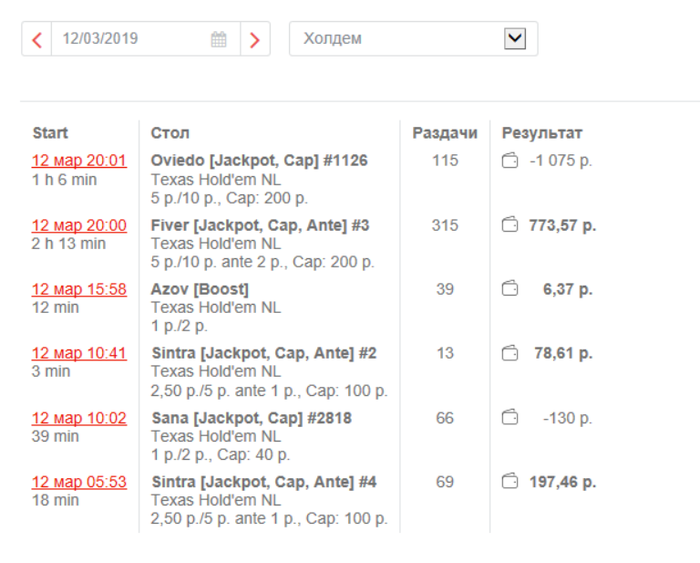Click wallet icon in Oviedo row result

[x=510, y=161]
